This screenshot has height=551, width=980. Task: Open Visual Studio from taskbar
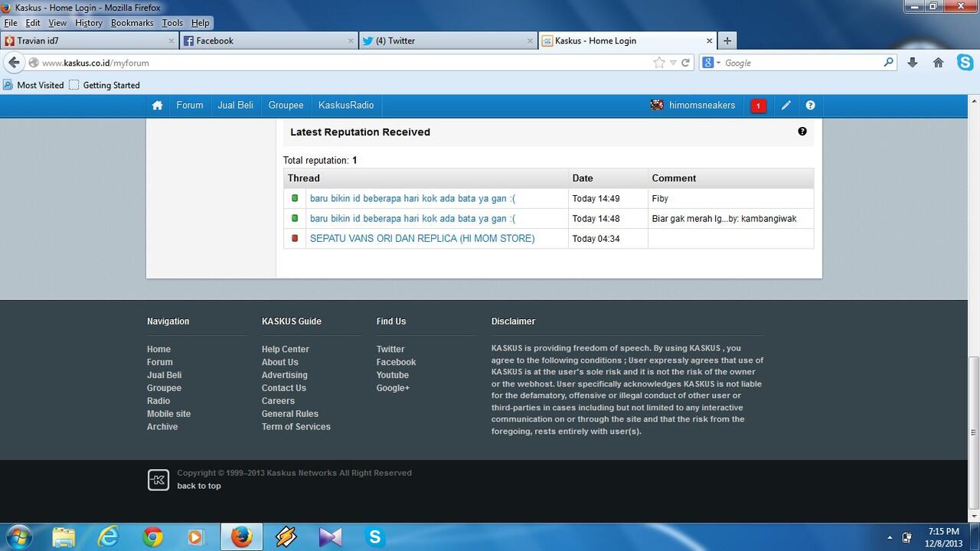[x=331, y=537]
